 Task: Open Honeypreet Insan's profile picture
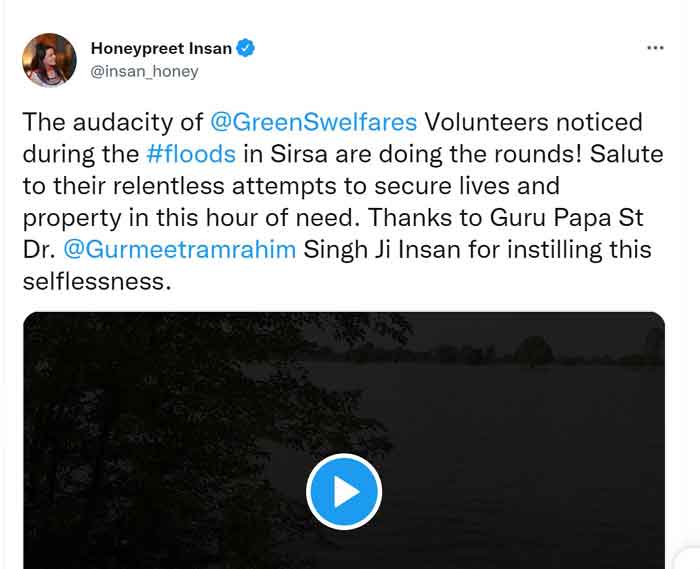tap(49, 60)
